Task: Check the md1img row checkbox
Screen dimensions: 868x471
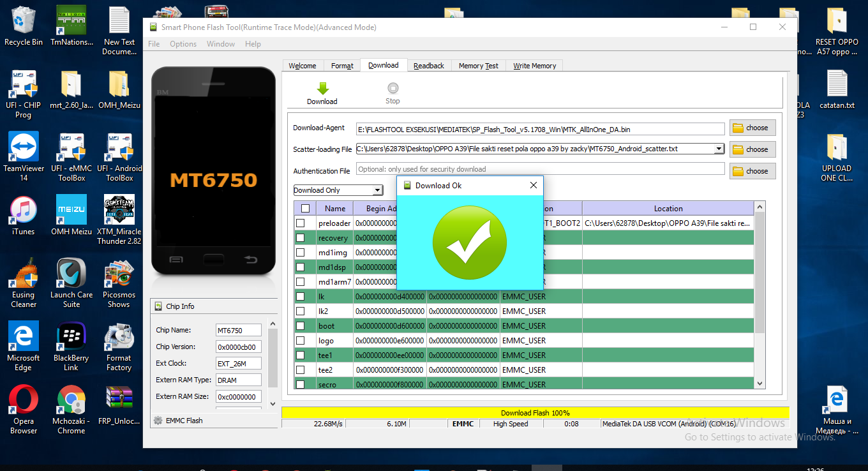Action: coord(300,252)
